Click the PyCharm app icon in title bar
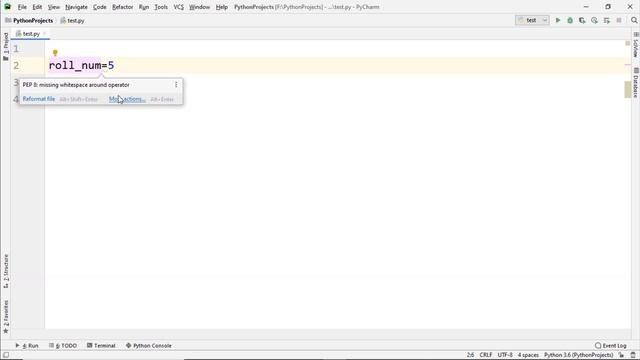This screenshot has height=360, width=640. coord(7,7)
